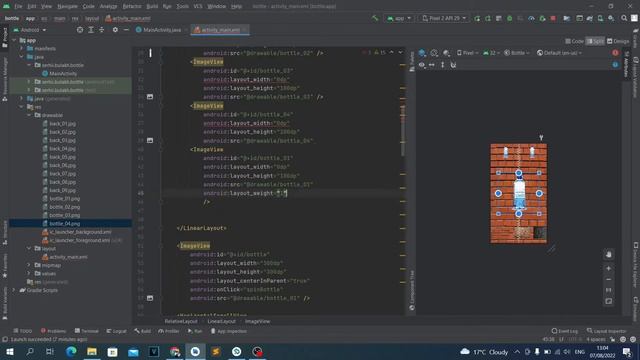
Task: Open the Pixel device dropdown for preview
Action: 468,53
